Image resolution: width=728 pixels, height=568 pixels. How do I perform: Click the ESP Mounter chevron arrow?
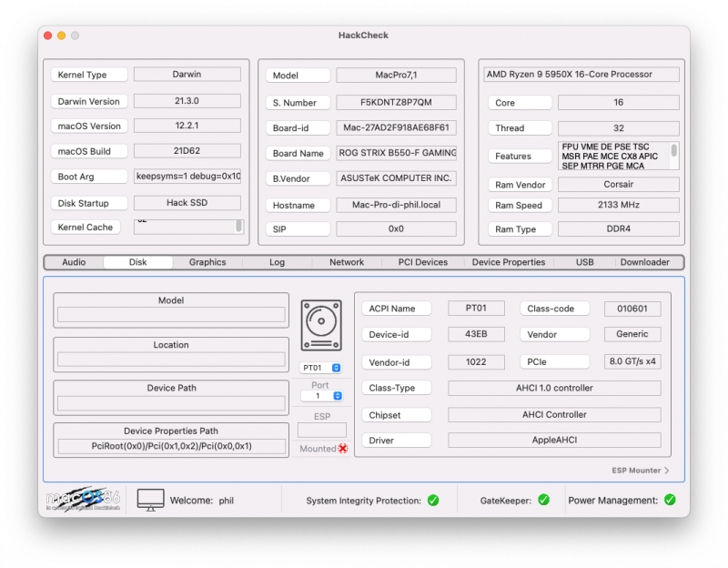[667, 471]
